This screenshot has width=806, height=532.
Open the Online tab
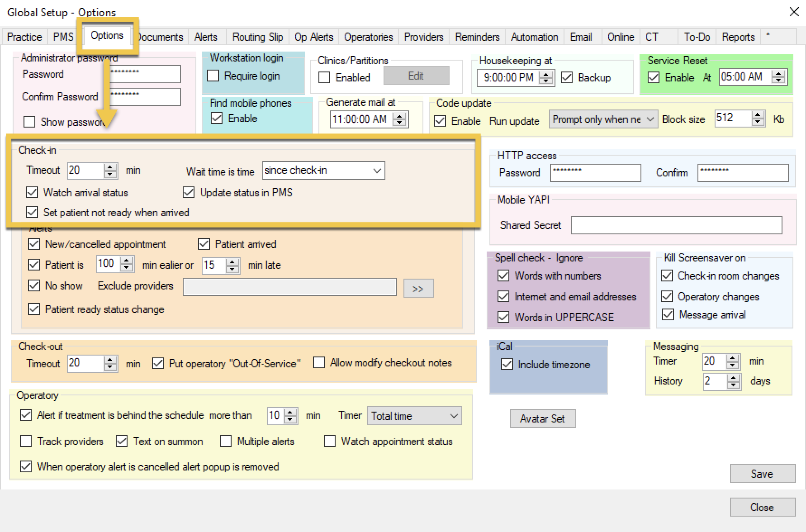pos(621,37)
